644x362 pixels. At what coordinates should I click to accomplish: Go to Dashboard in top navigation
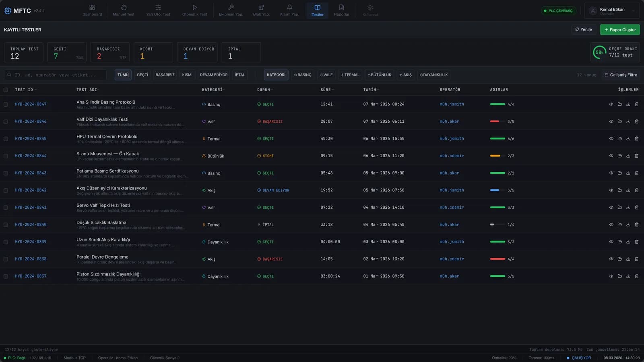[x=92, y=10]
